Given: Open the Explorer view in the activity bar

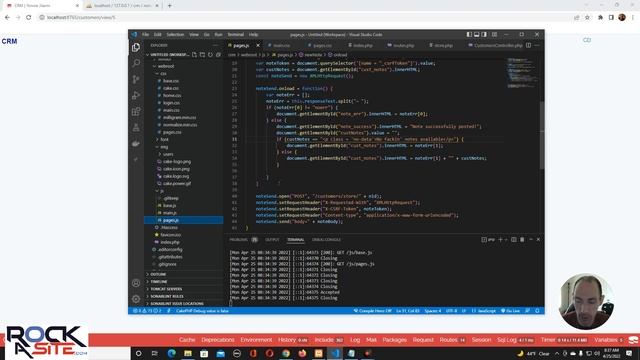Looking at the screenshot, I should 136,47.
